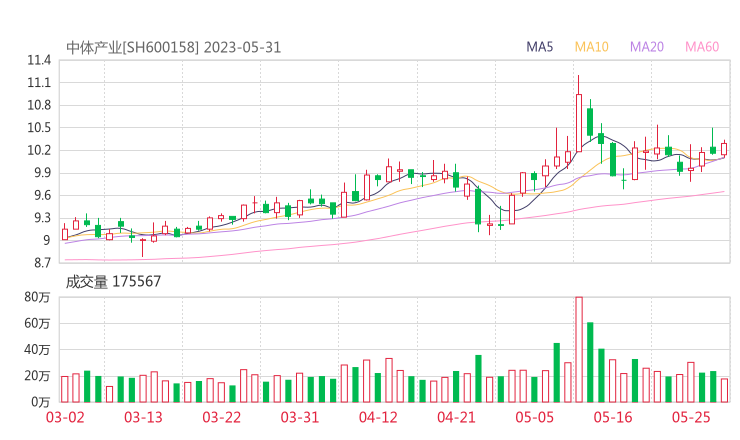Viewport: 740px width, 440px height.
Task: Click the MA60 legend label
Action: tap(702, 47)
